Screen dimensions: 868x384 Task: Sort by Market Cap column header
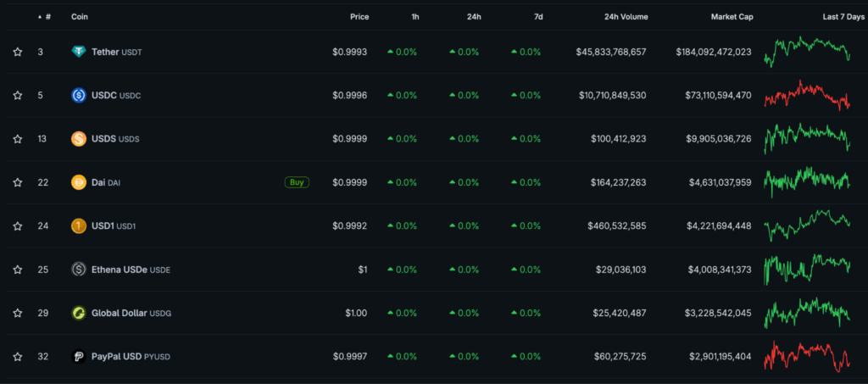pyautogui.click(x=732, y=17)
